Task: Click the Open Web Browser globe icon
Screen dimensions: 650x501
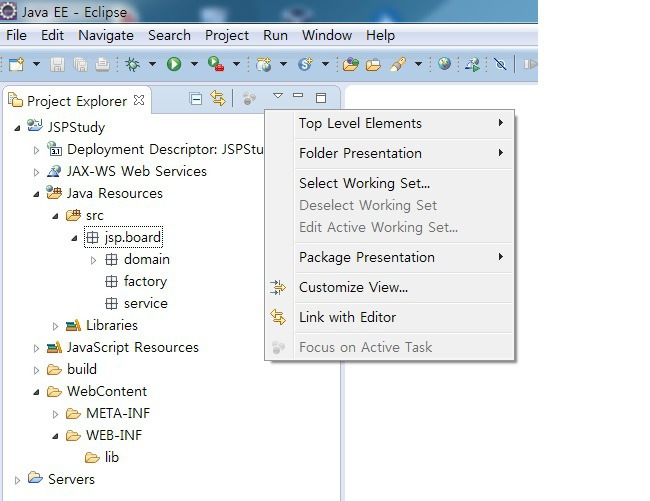Action: click(x=444, y=64)
